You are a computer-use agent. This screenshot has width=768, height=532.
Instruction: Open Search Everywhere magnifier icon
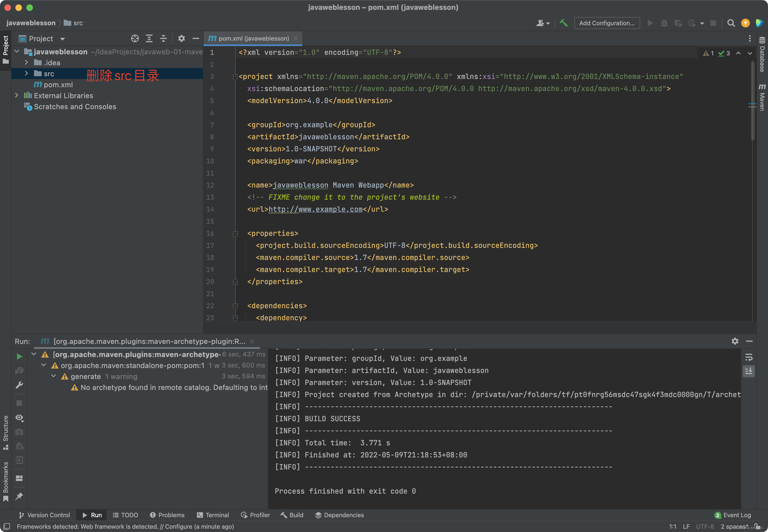(731, 23)
